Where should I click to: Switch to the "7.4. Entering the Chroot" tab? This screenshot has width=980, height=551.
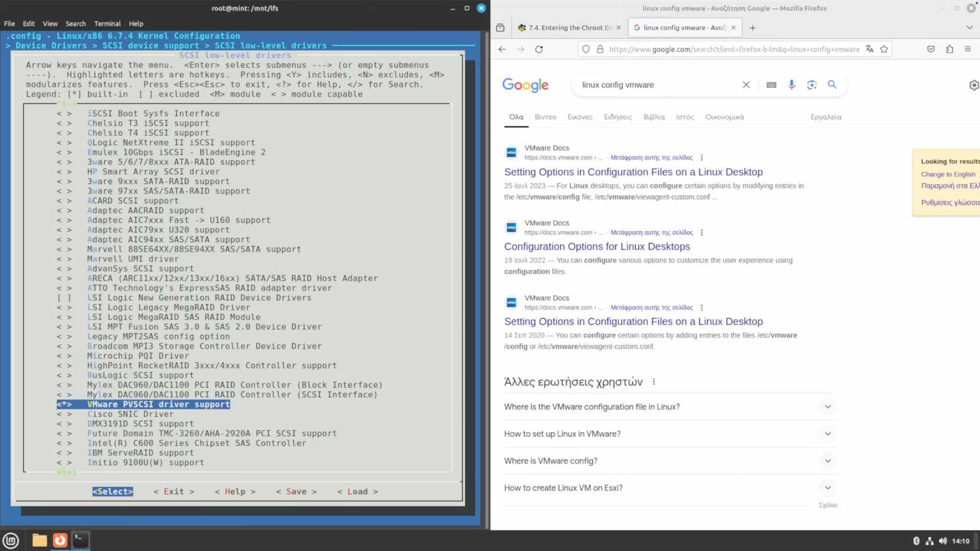pos(567,27)
